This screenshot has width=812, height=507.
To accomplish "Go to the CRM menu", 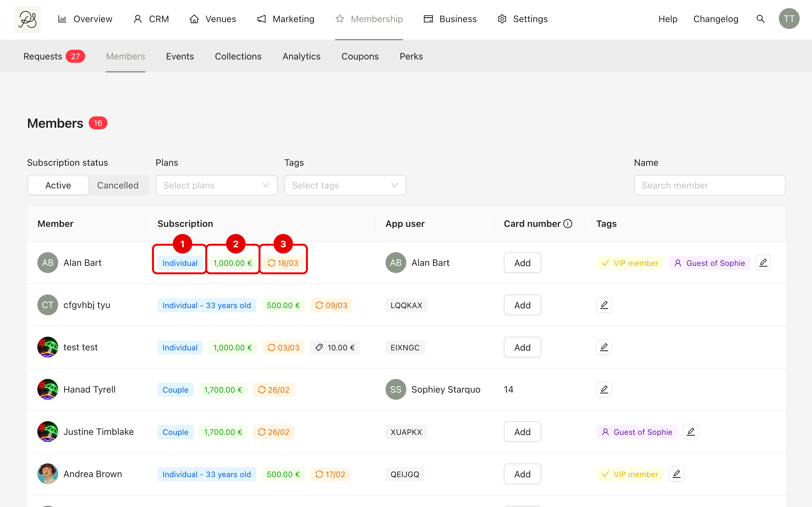I will pos(151,19).
